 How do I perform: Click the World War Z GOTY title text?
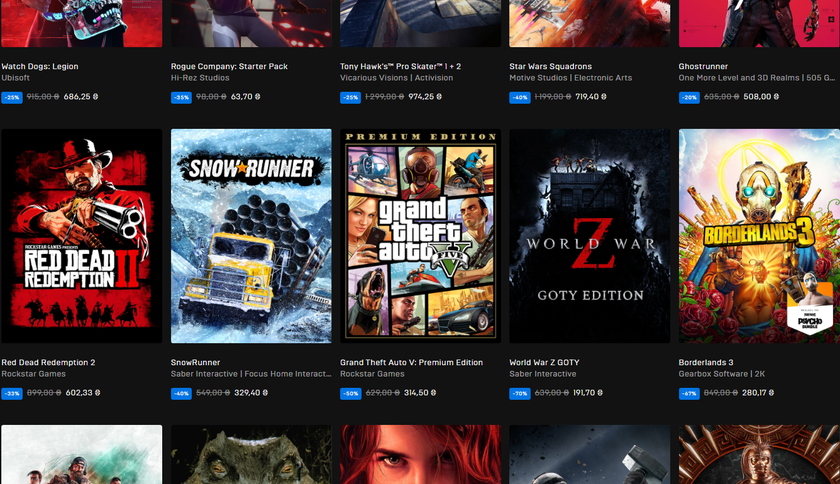[x=544, y=362]
